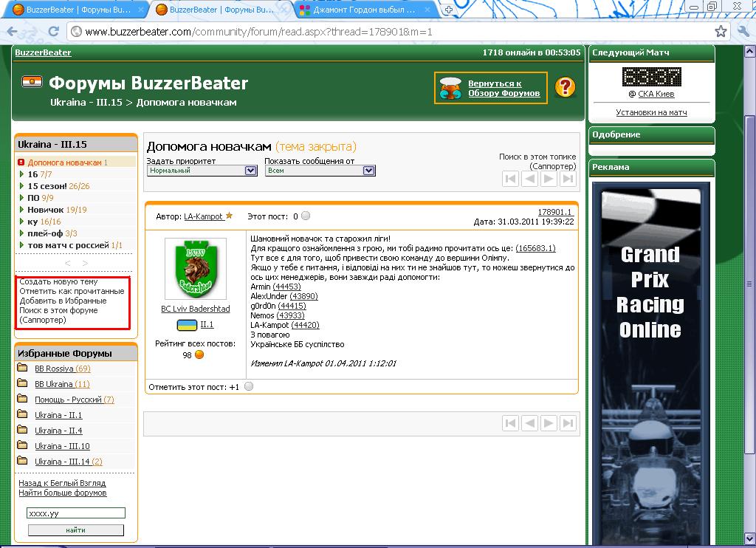This screenshot has width=756, height=548.
Task: Click the browser back arrow
Action: [x=12, y=32]
